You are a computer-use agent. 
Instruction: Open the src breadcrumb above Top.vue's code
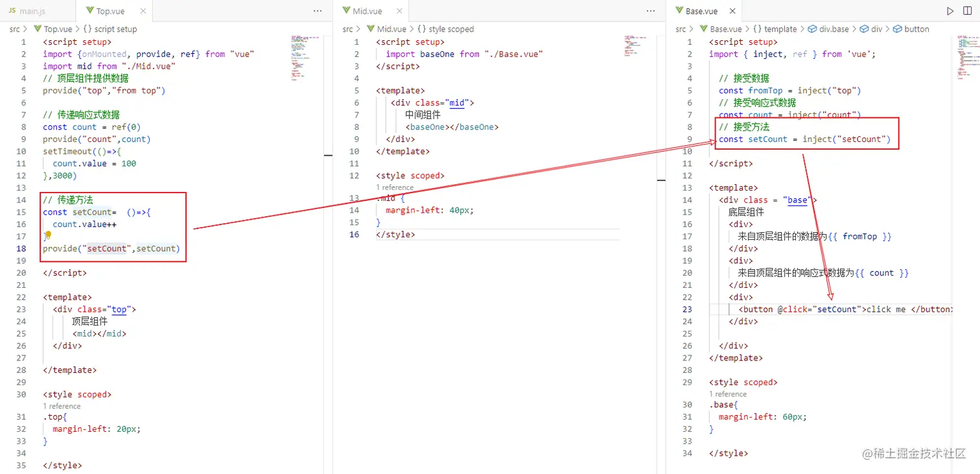click(x=14, y=29)
